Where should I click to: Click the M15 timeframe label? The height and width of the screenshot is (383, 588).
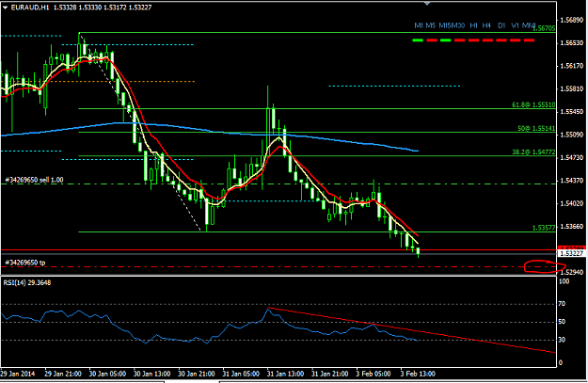(445, 25)
